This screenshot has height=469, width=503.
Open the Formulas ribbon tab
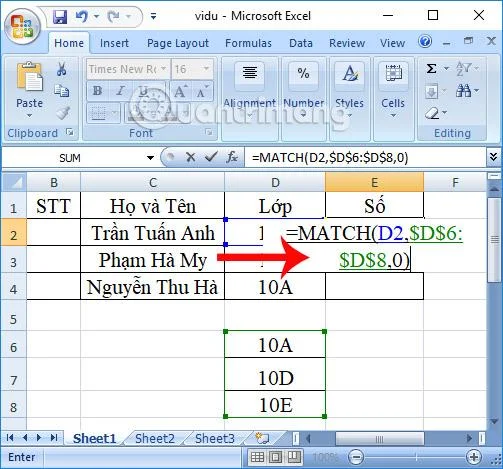(248, 43)
